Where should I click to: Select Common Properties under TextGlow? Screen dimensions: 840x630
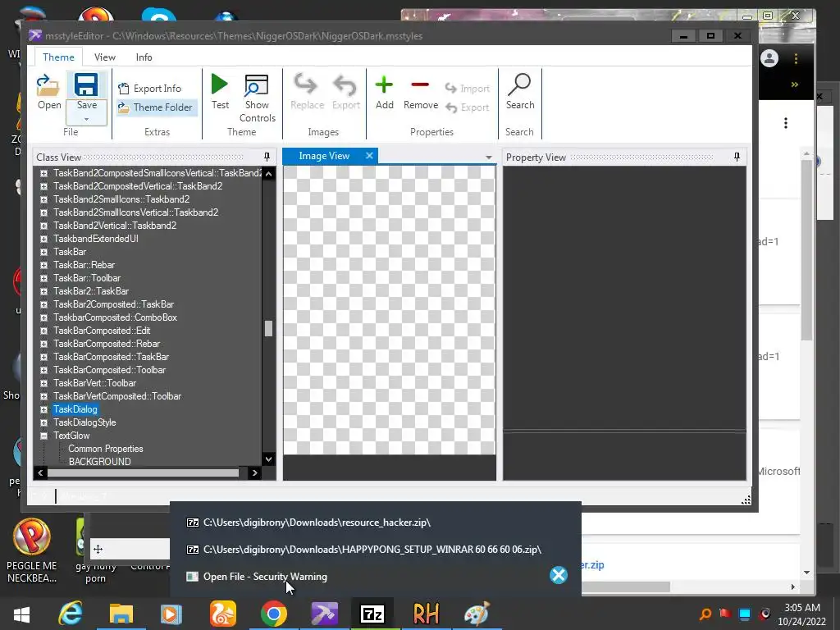tap(106, 449)
